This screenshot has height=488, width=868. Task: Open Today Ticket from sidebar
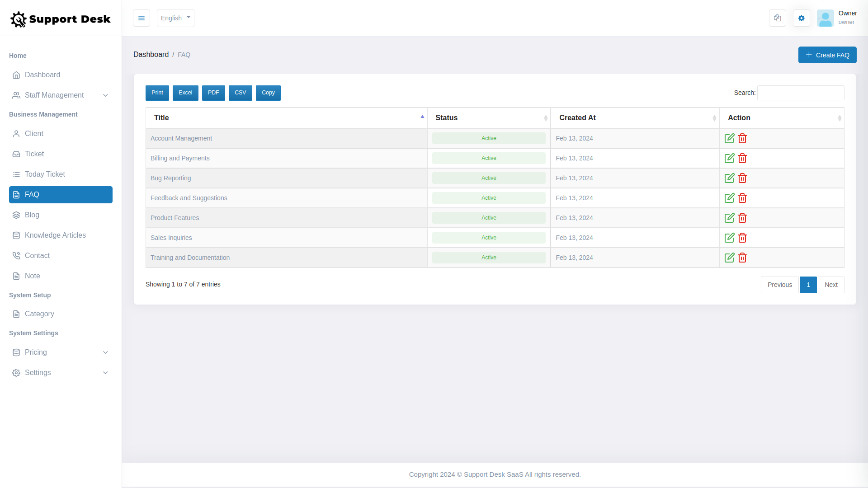tap(44, 174)
